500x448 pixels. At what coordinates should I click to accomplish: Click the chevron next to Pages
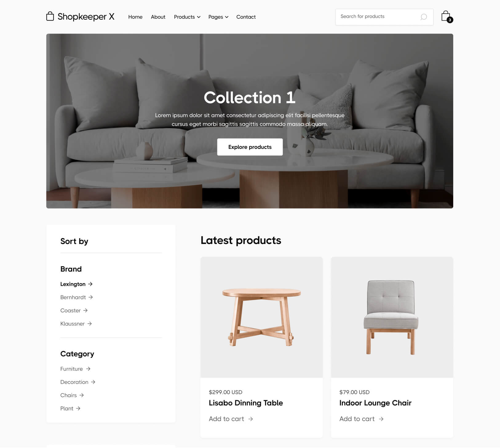point(227,17)
